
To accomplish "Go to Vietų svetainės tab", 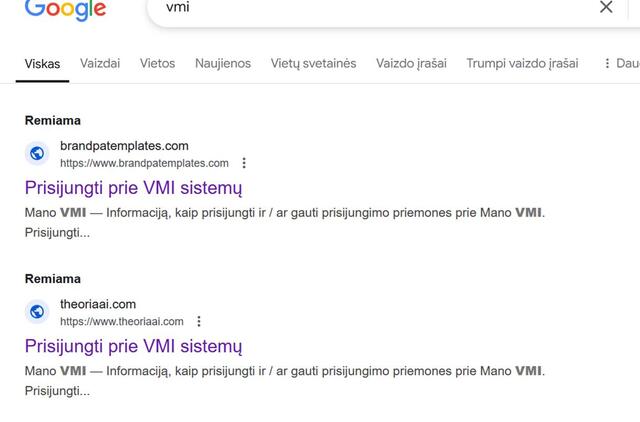I will (313, 63).
